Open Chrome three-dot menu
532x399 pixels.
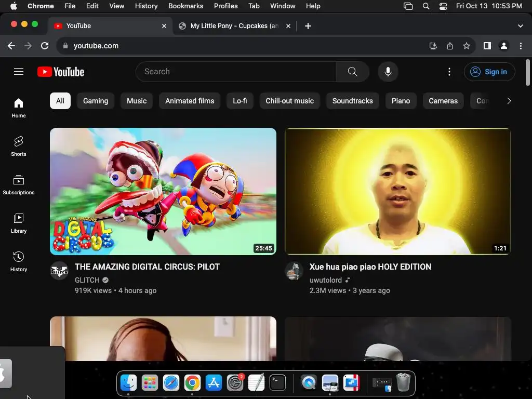pos(521,46)
